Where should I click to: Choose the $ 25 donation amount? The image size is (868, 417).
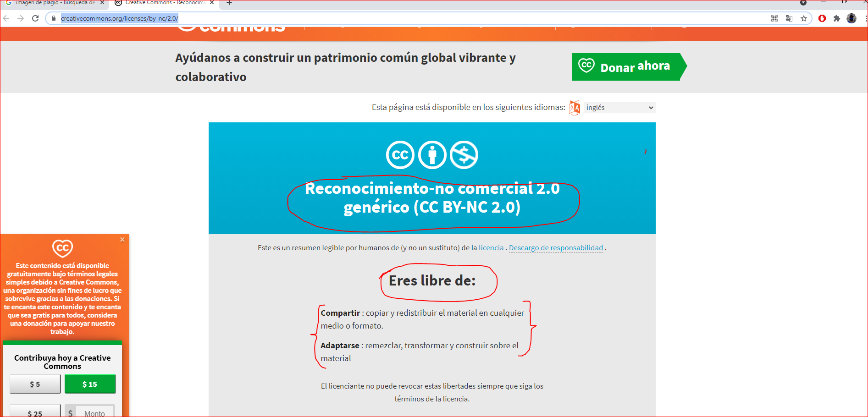(x=35, y=411)
